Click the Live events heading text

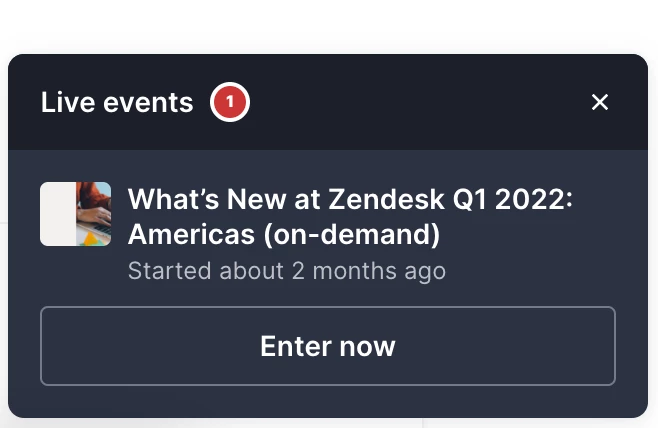coord(117,102)
